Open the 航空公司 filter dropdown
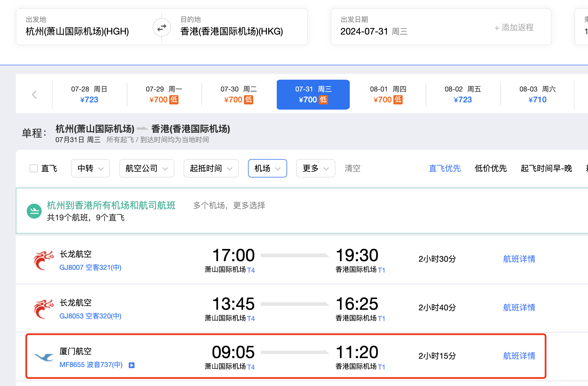The width and height of the screenshot is (588, 386). point(147,168)
